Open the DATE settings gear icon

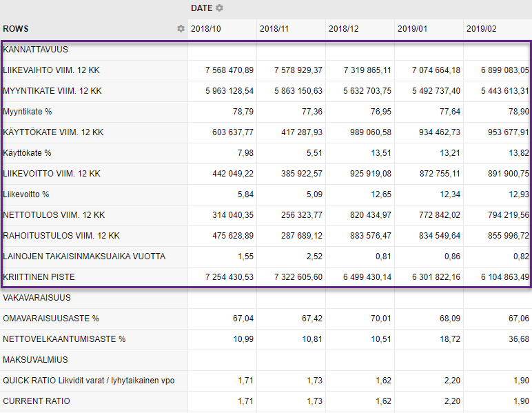[x=220, y=8]
